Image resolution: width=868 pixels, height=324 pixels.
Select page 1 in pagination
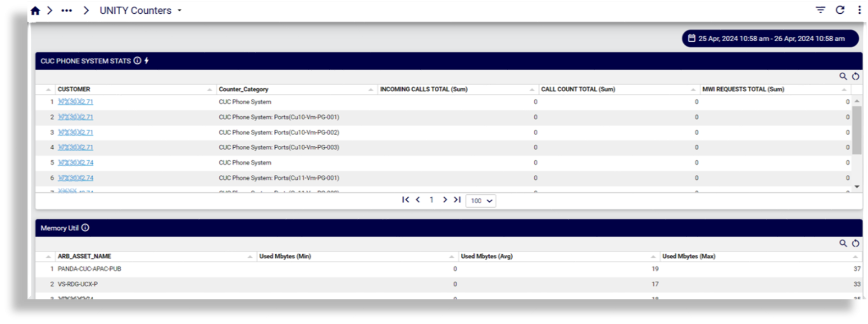tap(431, 200)
